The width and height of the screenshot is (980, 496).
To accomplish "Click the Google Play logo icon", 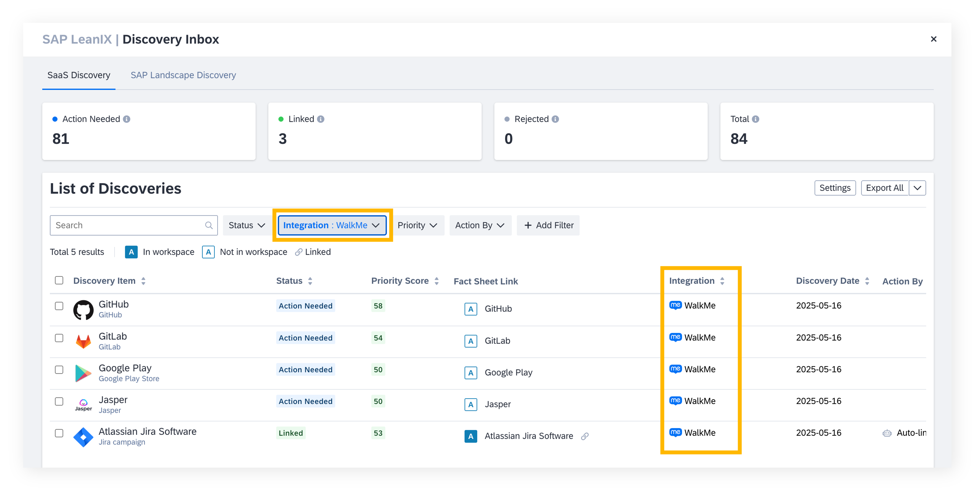I will pyautogui.click(x=83, y=373).
